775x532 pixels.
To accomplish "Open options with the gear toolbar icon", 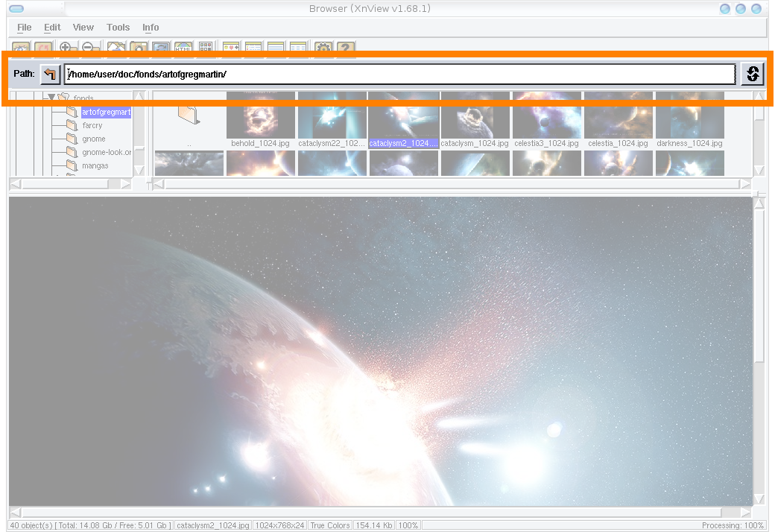I will click(x=323, y=48).
